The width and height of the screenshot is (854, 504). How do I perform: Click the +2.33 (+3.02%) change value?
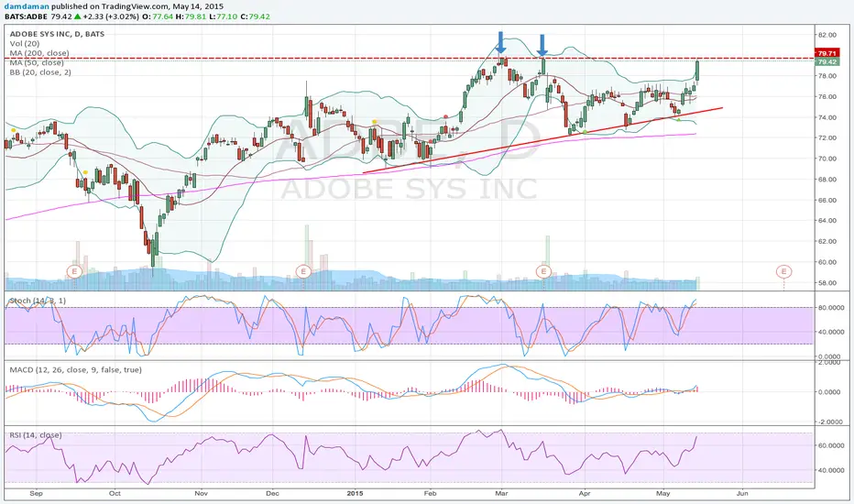[111, 16]
